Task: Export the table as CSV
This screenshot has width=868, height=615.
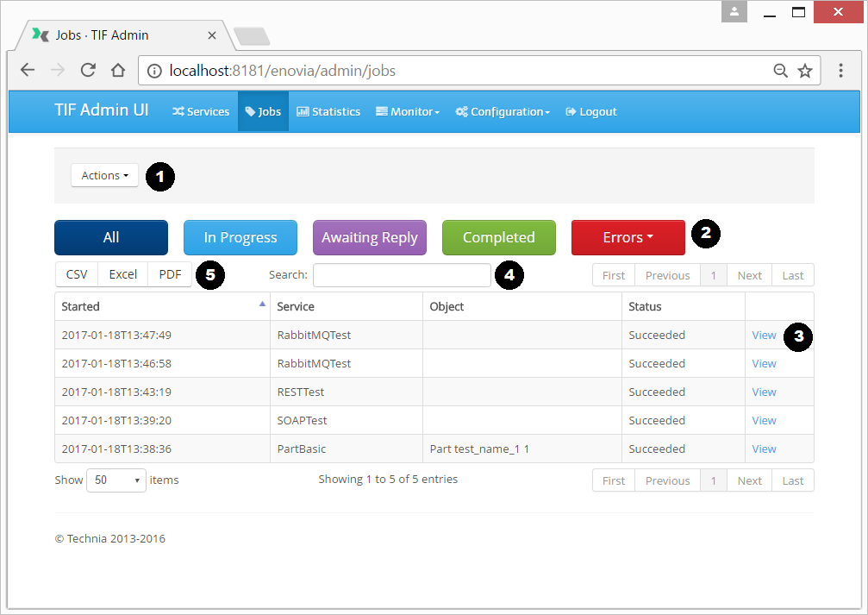Action: [77, 275]
